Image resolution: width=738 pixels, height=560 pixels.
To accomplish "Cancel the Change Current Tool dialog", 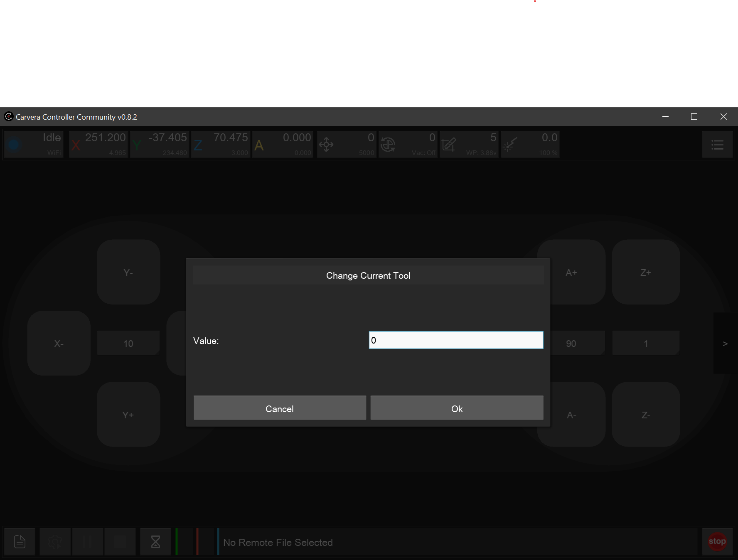I will click(x=280, y=408).
